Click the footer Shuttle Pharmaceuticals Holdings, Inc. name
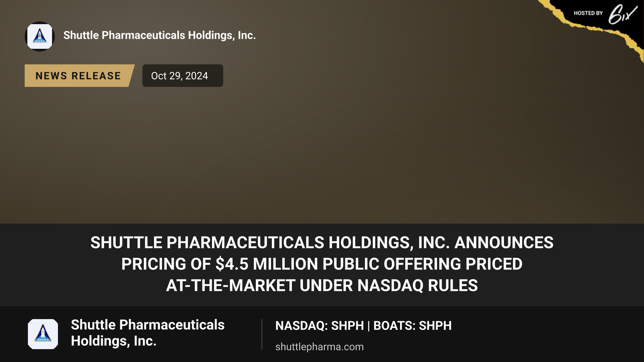The image size is (644, 362). 148,333
